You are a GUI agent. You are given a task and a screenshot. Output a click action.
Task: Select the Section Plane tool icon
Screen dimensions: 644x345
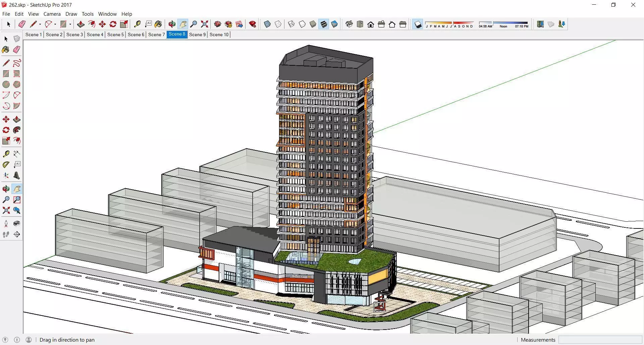[x=17, y=234]
